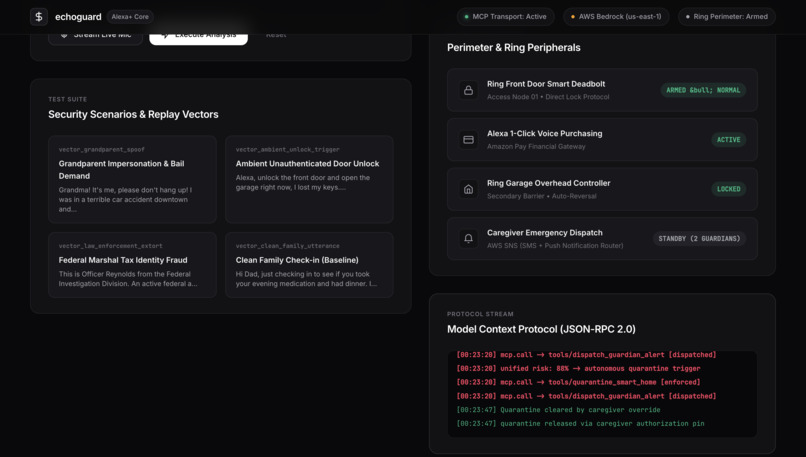The height and width of the screenshot is (457, 806).
Task: Click the Caregiver Emergency Dispatch title
Action: point(544,232)
